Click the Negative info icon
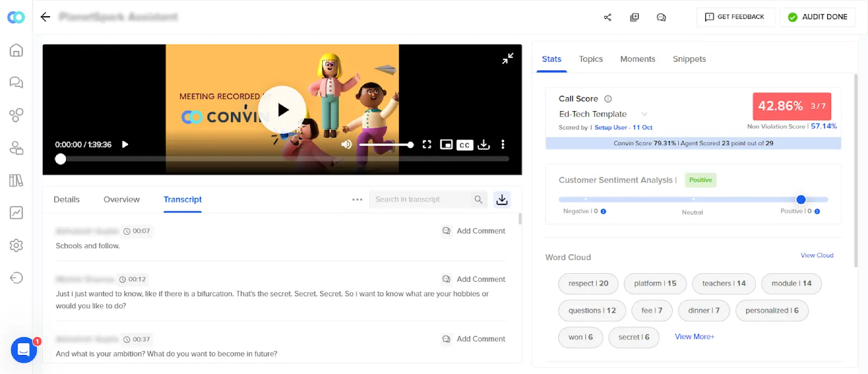The height and width of the screenshot is (374, 868). tap(603, 211)
